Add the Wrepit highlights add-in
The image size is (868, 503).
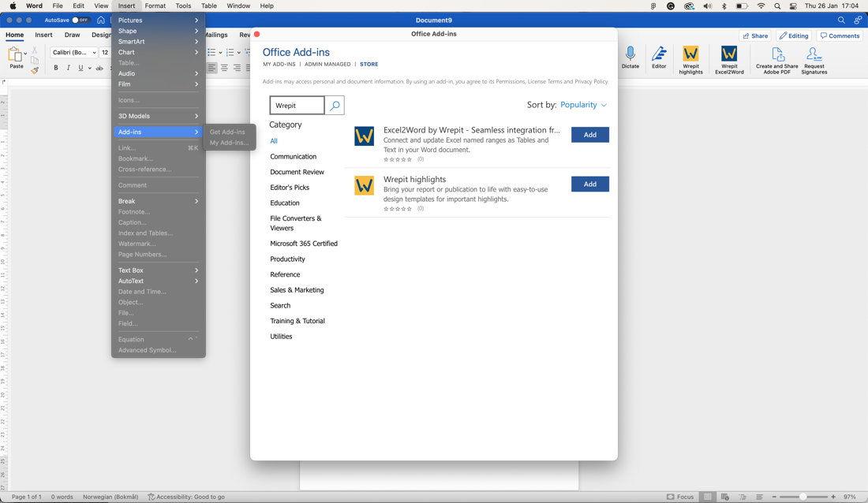pos(590,184)
